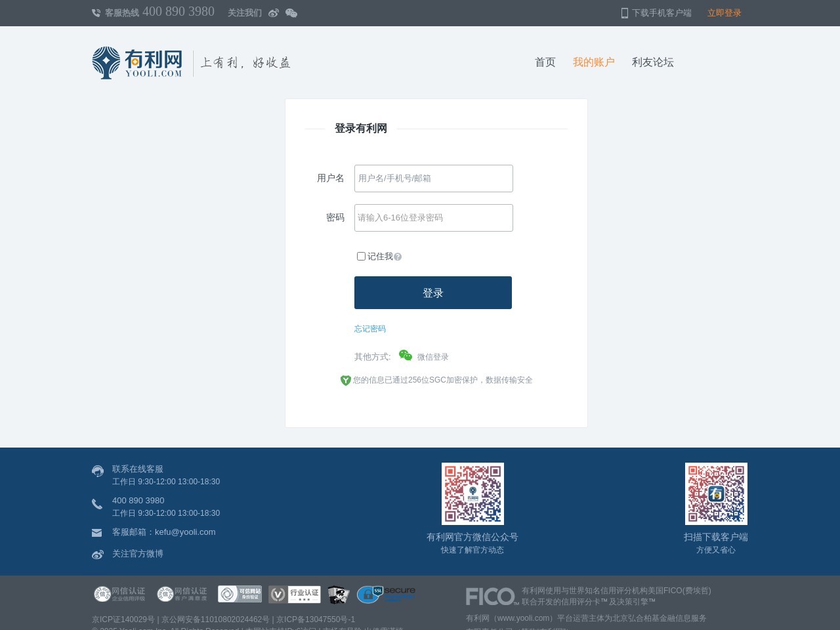Click the green WeChat login icon
The image size is (840, 630).
coord(406,356)
